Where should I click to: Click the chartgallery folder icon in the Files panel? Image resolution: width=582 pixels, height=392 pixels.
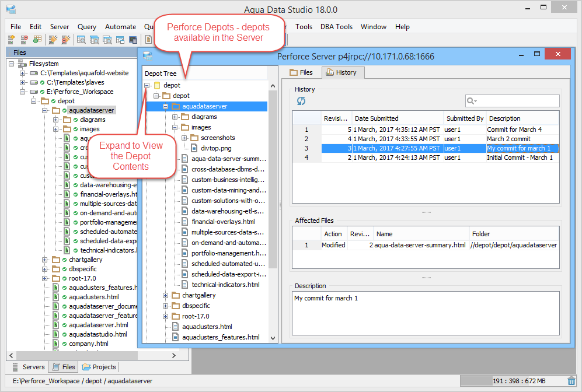click(x=56, y=260)
